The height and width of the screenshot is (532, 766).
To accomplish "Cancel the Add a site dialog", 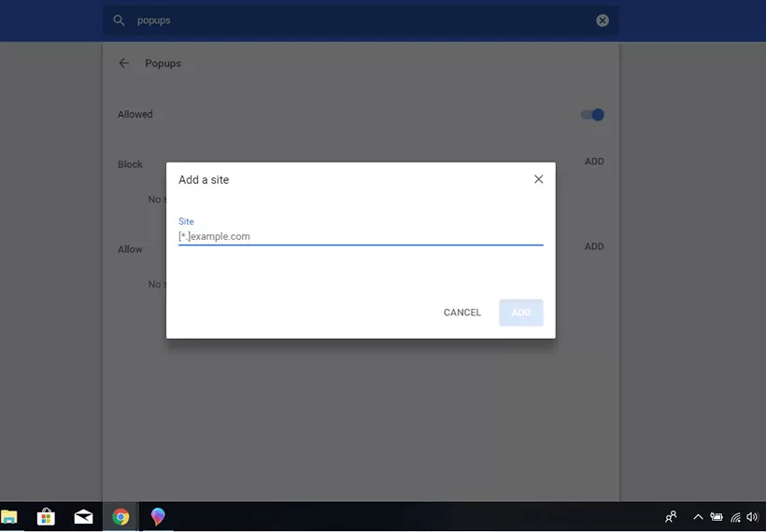I will (462, 313).
